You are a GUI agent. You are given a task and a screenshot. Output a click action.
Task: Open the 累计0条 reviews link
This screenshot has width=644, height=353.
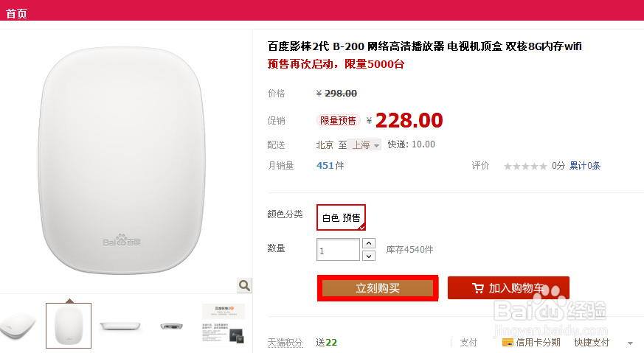[x=585, y=166]
